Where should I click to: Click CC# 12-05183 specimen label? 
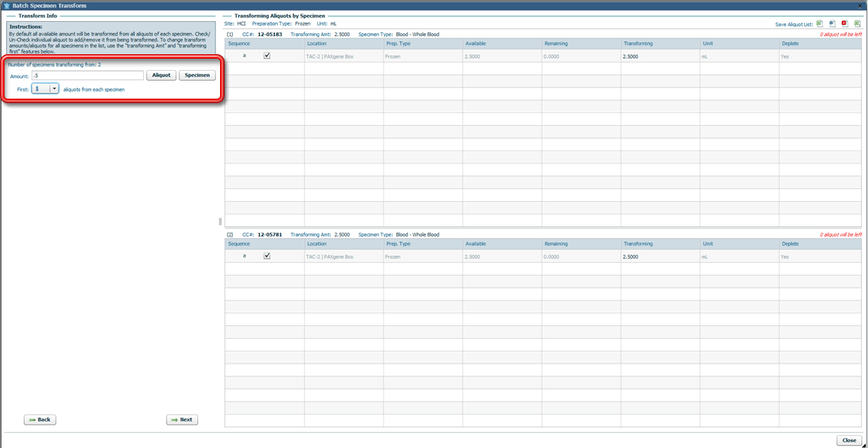(x=262, y=35)
